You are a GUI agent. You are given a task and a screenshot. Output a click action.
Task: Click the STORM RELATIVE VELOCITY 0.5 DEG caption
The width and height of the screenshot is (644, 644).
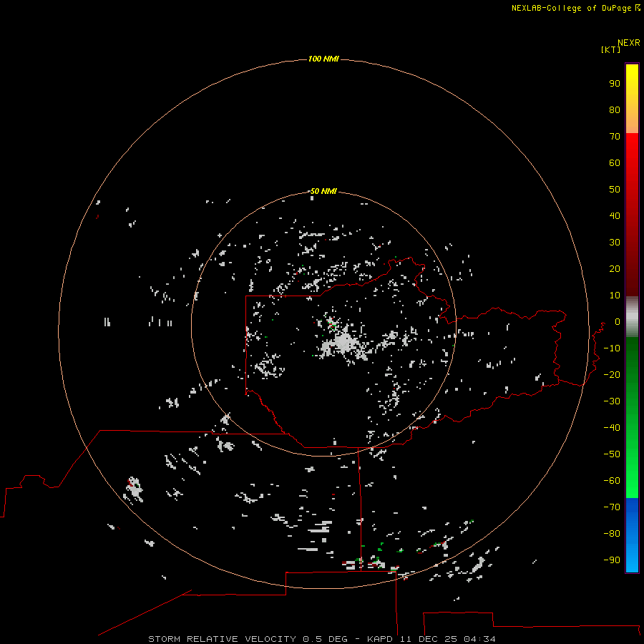[x=248, y=639]
